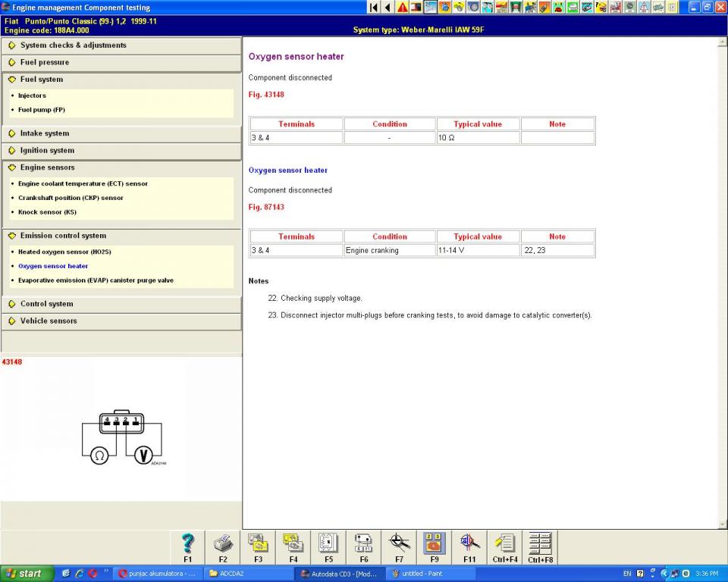
Task: Switch to 'untitled - Paint' taskbar button
Action: [430, 574]
